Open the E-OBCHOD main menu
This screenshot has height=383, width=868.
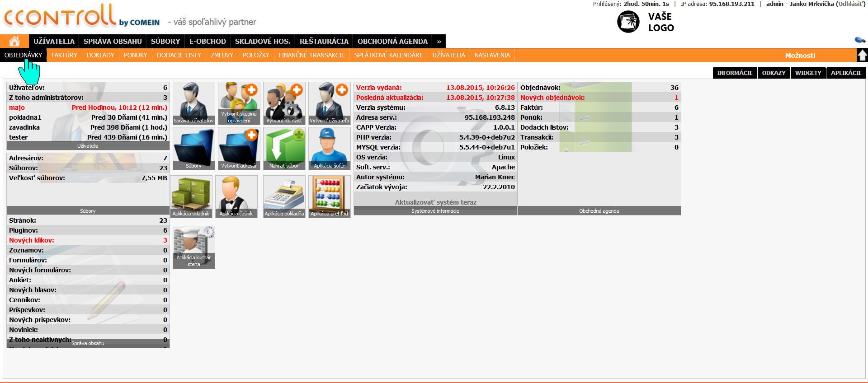pos(208,41)
